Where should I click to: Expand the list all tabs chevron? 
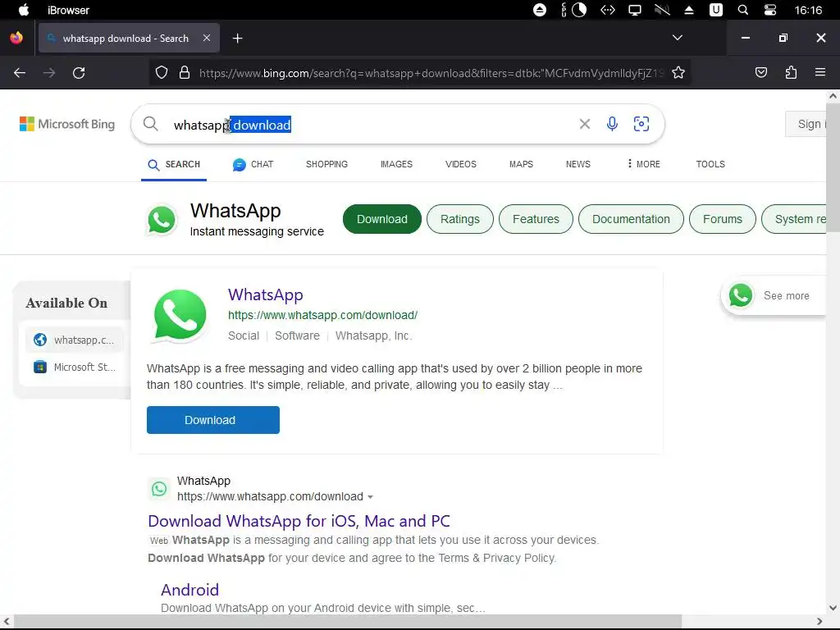(x=677, y=38)
